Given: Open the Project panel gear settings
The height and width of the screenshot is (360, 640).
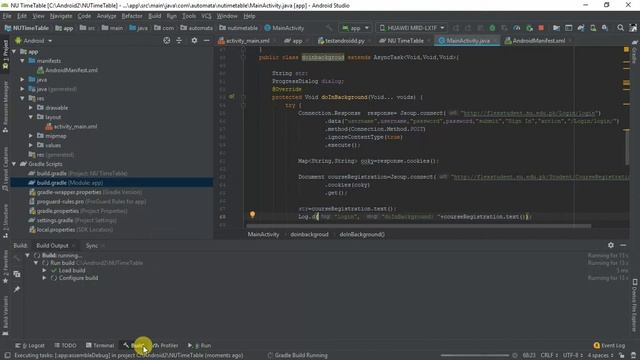Looking at the screenshot, I should (x=194, y=40).
